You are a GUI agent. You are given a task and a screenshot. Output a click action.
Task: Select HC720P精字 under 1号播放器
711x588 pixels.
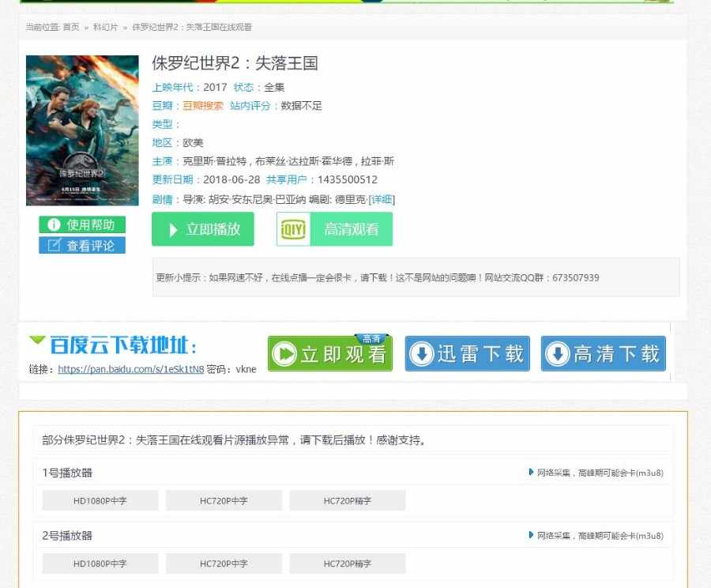coord(348,500)
